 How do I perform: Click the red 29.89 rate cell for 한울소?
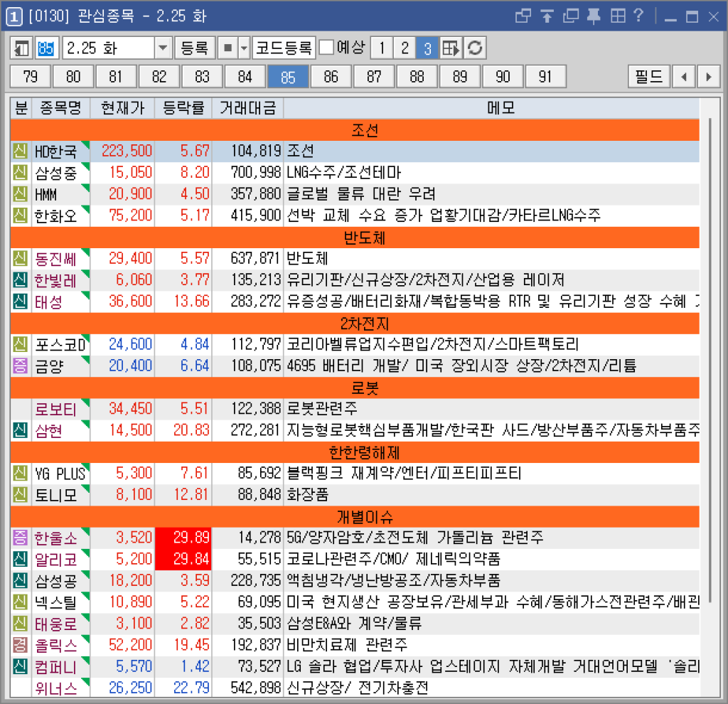pos(183,538)
